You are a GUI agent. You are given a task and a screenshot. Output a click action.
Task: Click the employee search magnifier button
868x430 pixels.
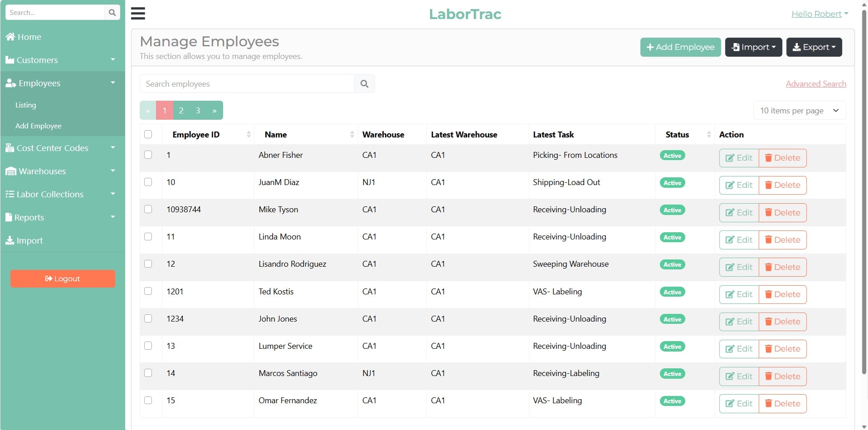[364, 84]
